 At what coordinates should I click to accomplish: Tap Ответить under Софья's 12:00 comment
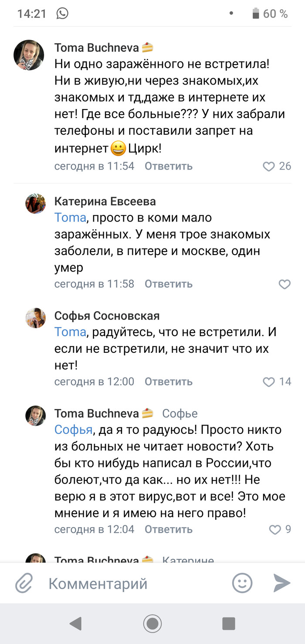(x=168, y=382)
